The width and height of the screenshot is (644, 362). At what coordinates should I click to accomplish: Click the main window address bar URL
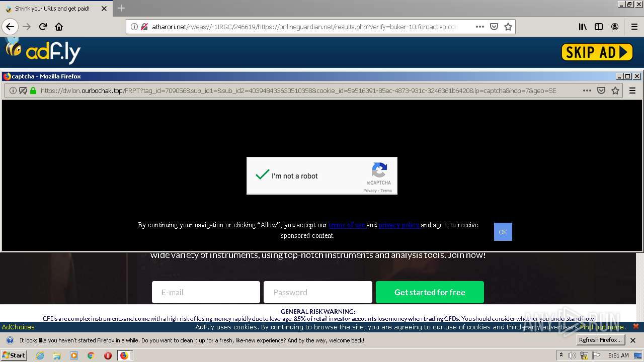[304, 27]
